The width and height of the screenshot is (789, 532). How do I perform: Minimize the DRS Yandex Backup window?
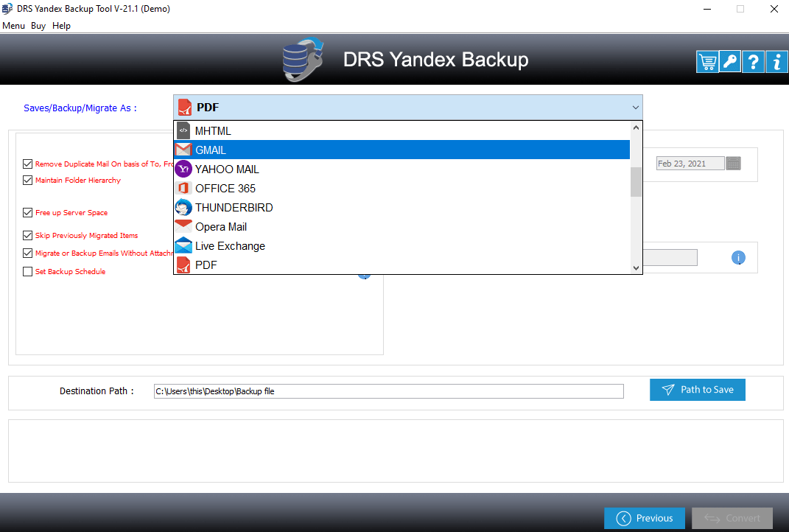click(x=707, y=9)
